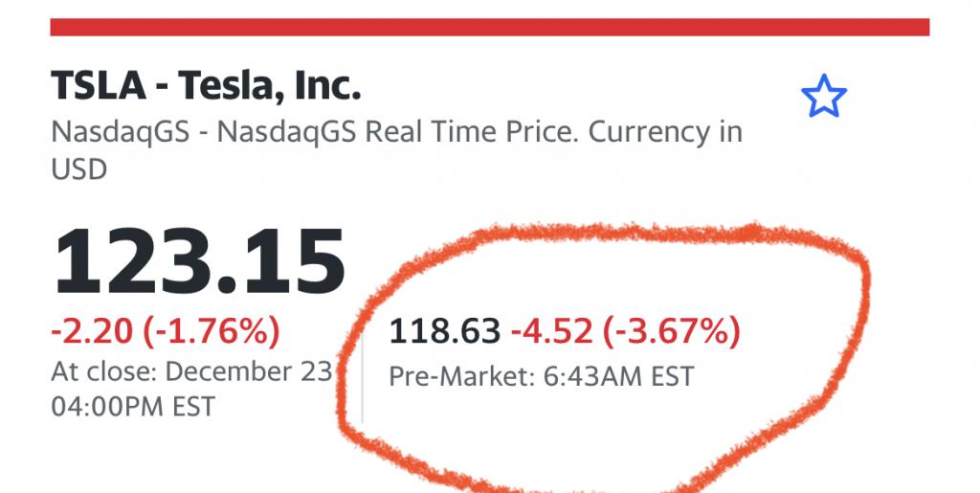980x493 pixels.
Task: Click the (-1.76%) closing percentage change
Action: coord(212,331)
